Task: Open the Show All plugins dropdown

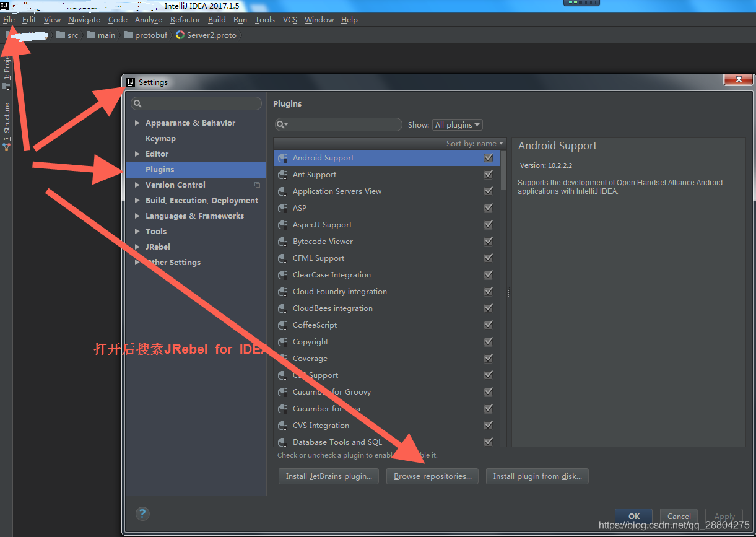Action: pyautogui.click(x=457, y=125)
